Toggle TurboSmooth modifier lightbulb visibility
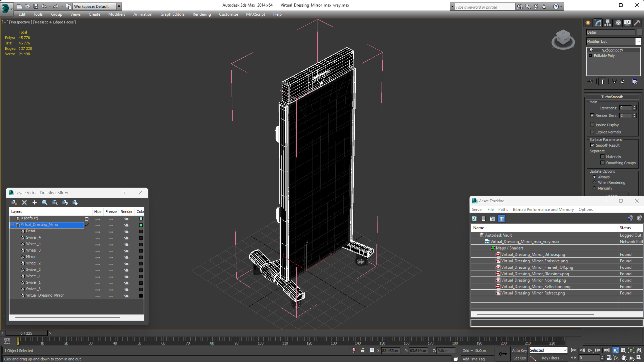This screenshot has height=362, width=644. tap(591, 50)
